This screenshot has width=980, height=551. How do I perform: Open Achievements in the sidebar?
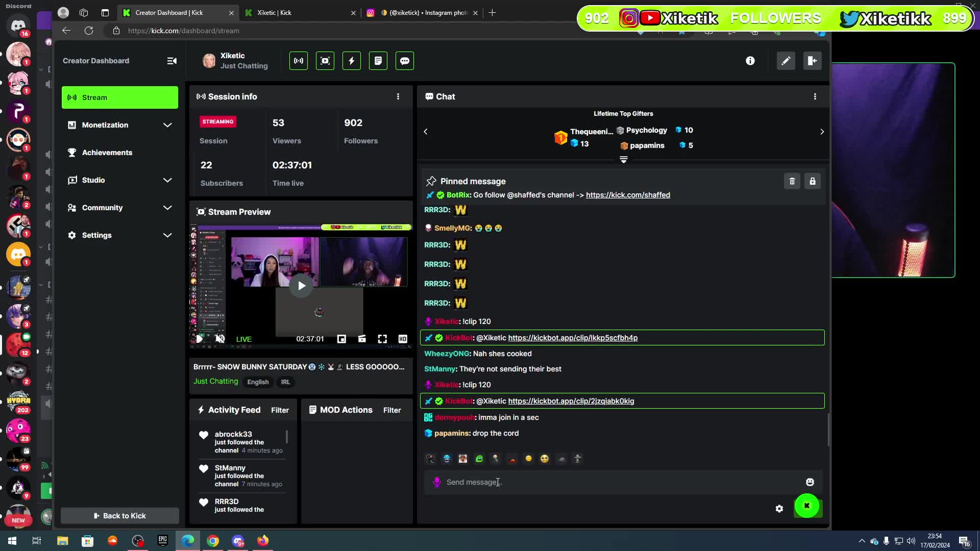click(107, 153)
